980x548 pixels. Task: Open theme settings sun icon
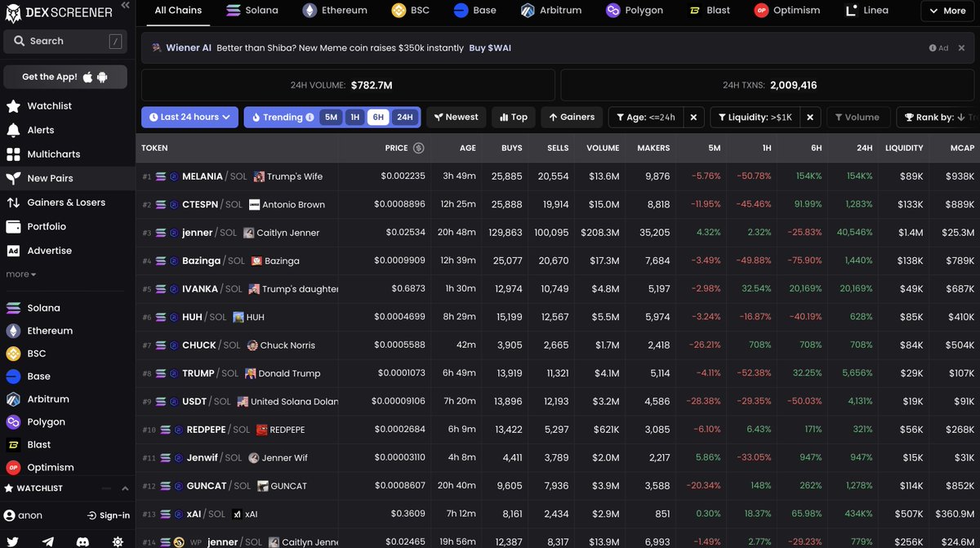(118, 541)
